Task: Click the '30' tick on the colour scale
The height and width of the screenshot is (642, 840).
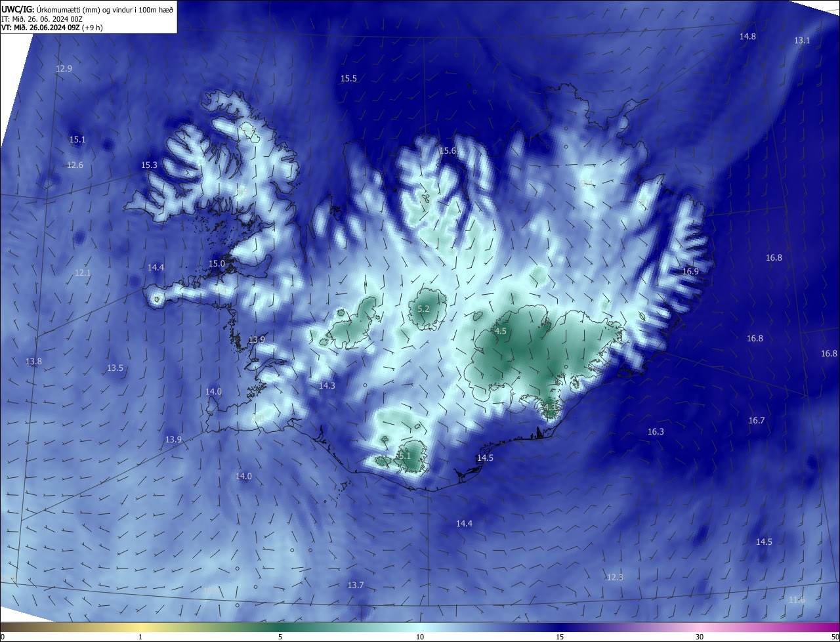Action: pyautogui.click(x=700, y=637)
